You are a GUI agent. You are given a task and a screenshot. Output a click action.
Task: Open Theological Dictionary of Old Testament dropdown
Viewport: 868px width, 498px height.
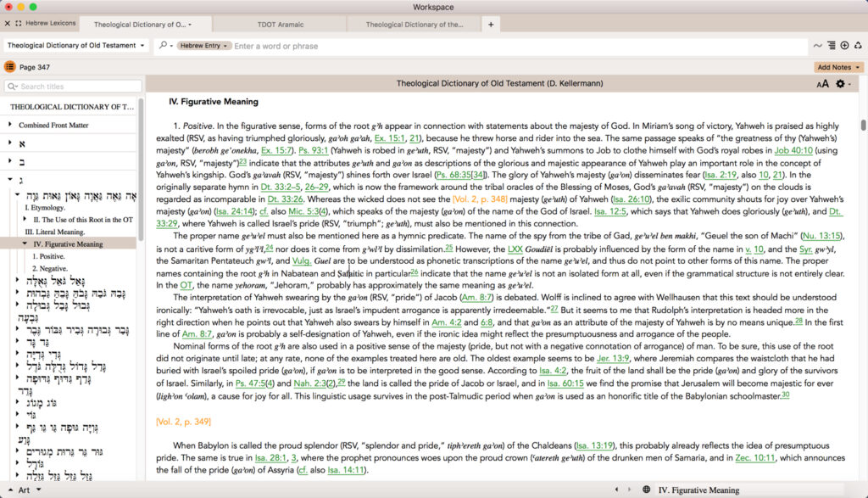[76, 46]
